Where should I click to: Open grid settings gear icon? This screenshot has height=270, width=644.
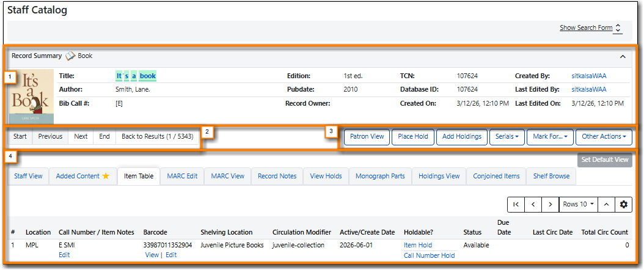(623, 205)
